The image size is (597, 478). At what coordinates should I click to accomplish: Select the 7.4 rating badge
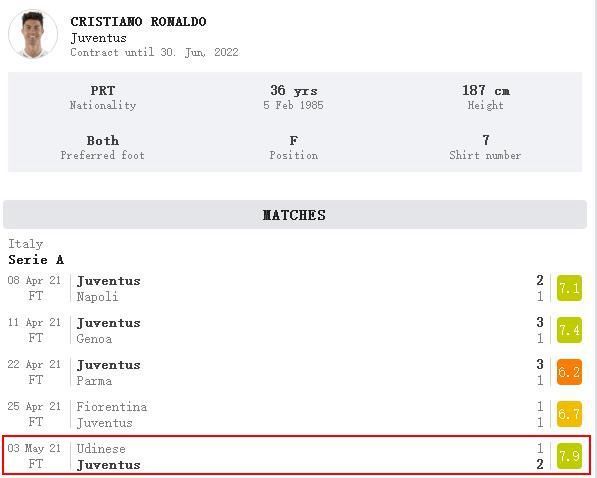(569, 330)
